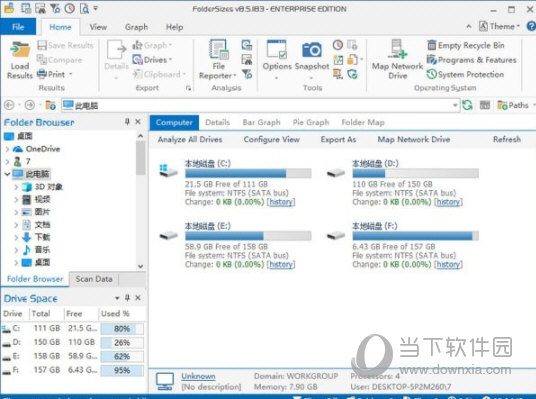Open the Theme dropdown
This screenshot has height=399, width=536.
pos(499,26)
